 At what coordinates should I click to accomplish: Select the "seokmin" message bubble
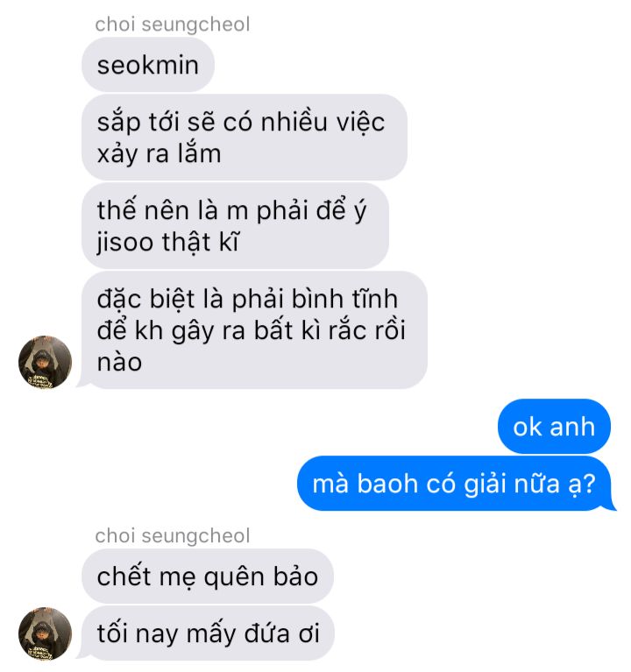coord(148,65)
